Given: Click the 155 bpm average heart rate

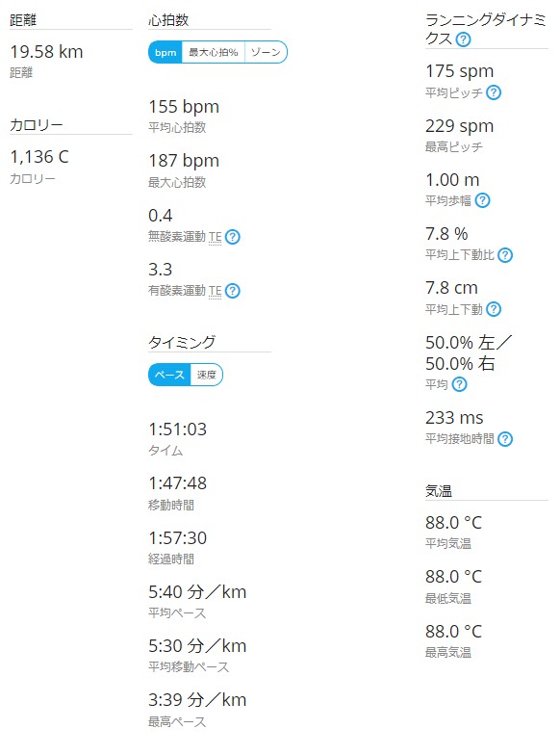Looking at the screenshot, I should click(x=184, y=106).
